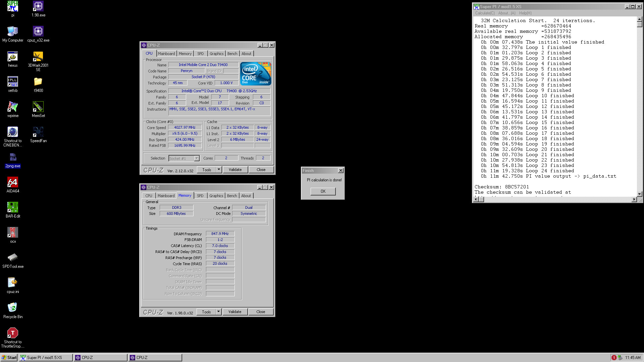This screenshot has width=644, height=362.
Task: Click Close in CPU-Z 2.12.0 window
Action: point(261,170)
